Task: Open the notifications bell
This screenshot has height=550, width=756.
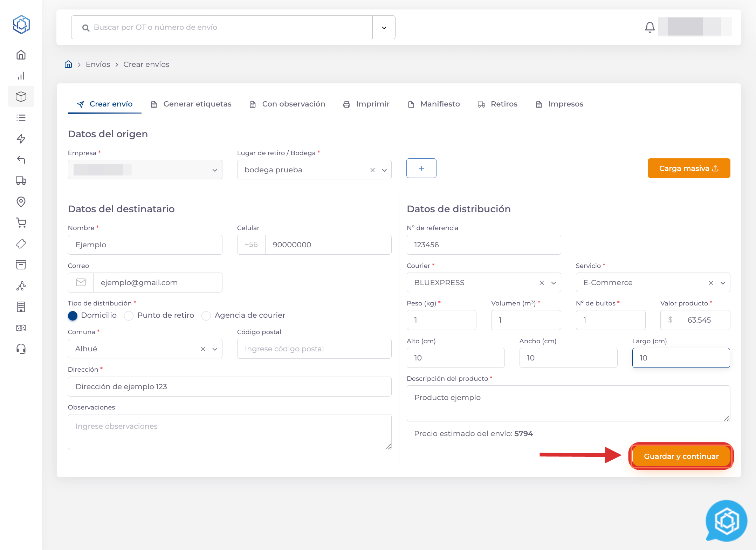Action: tap(650, 27)
